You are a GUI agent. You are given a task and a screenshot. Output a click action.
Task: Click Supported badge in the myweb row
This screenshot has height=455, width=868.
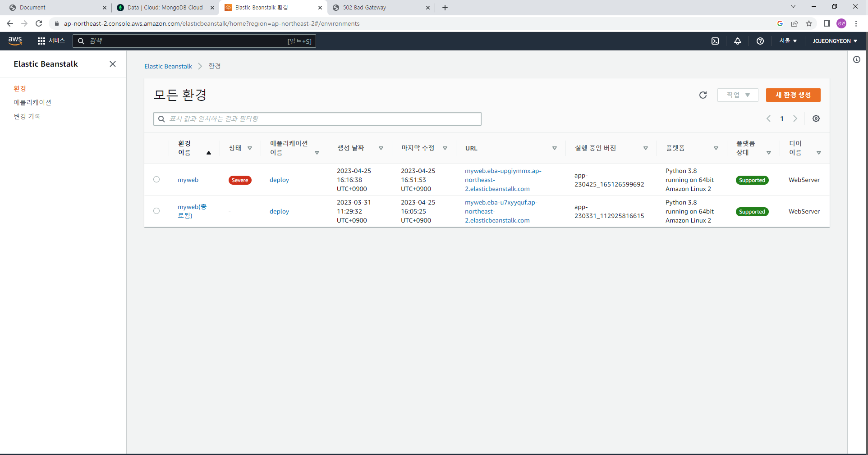[x=752, y=180]
